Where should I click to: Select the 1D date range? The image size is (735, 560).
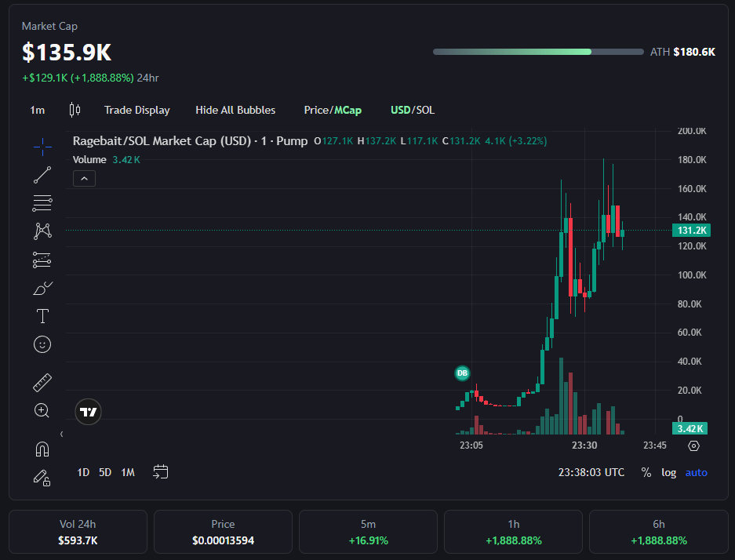tap(83, 472)
